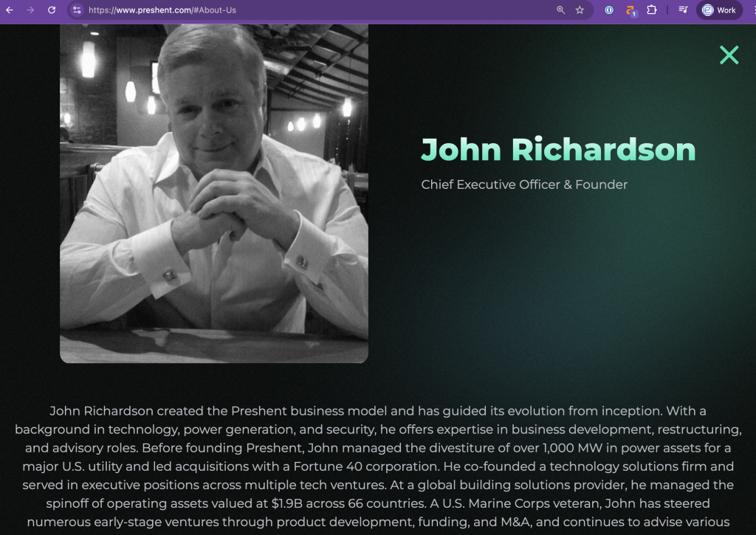756x535 pixels.
Task: Click the Chief Executive Officer & Founder subtitle
Action: [x=524, y=184]
